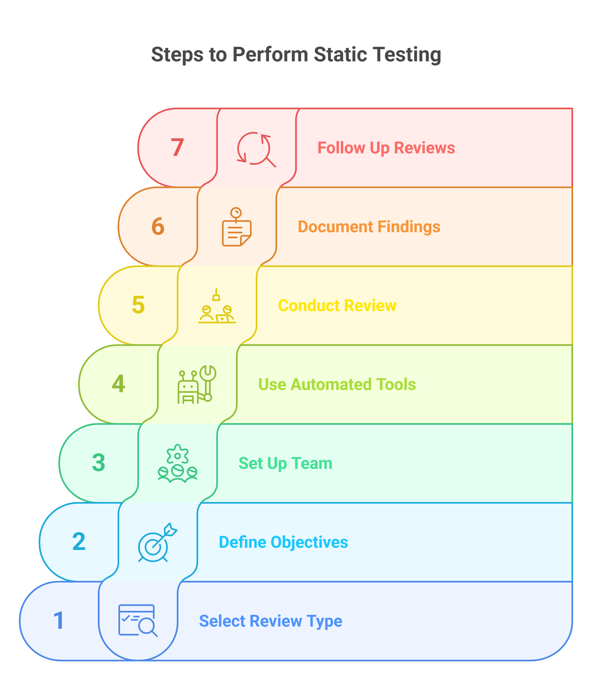The image size is (592, 700).
Task: Click the Set Up Team text
Action: (285, 464)
